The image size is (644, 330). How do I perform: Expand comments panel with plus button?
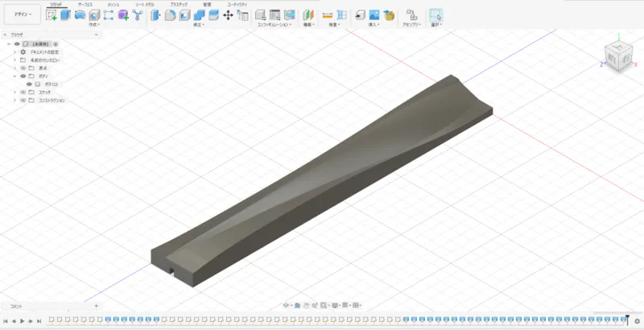click(96, 306)
